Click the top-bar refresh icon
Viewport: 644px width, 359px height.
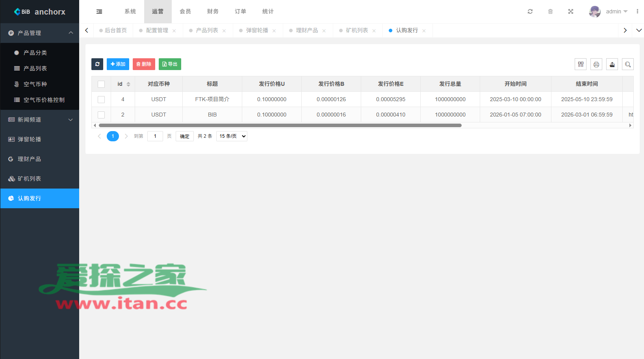(x=530, y=12)
